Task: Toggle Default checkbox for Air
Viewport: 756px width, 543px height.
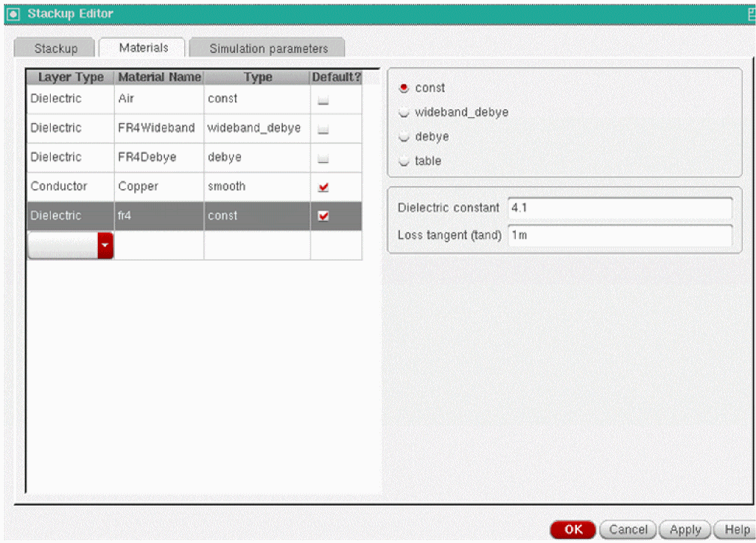Action: 323,100
